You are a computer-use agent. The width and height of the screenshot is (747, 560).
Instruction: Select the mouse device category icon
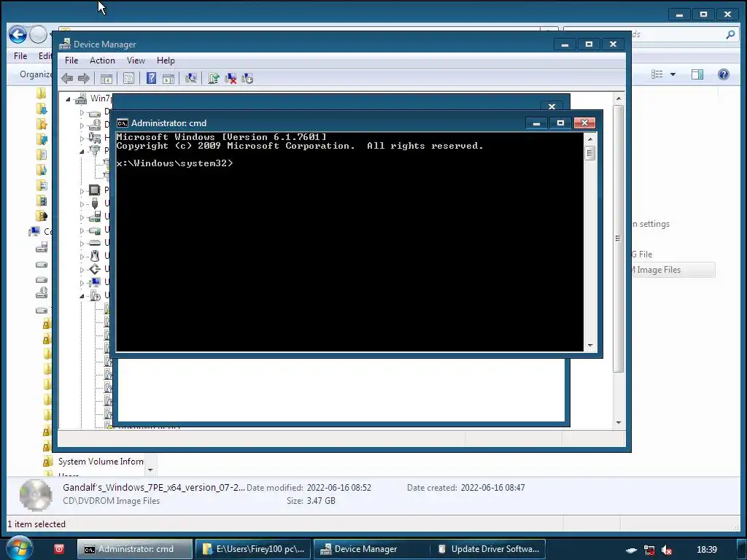95,256
